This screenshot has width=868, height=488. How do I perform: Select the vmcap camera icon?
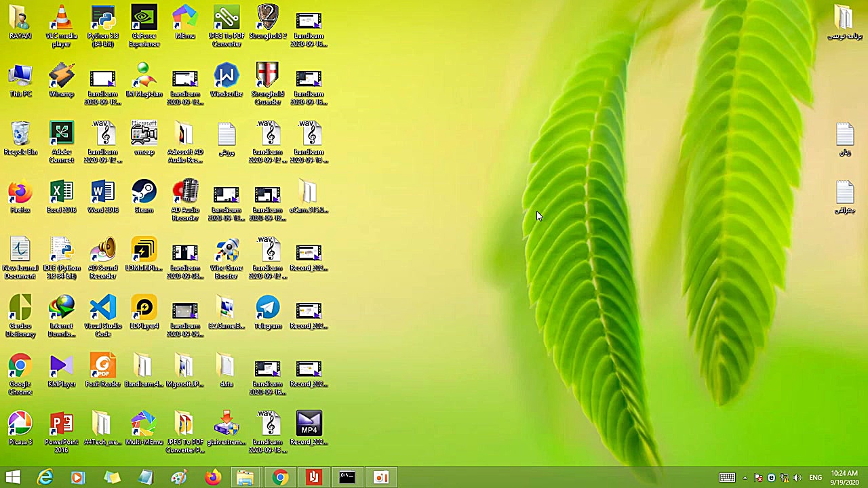click(144, 139)
